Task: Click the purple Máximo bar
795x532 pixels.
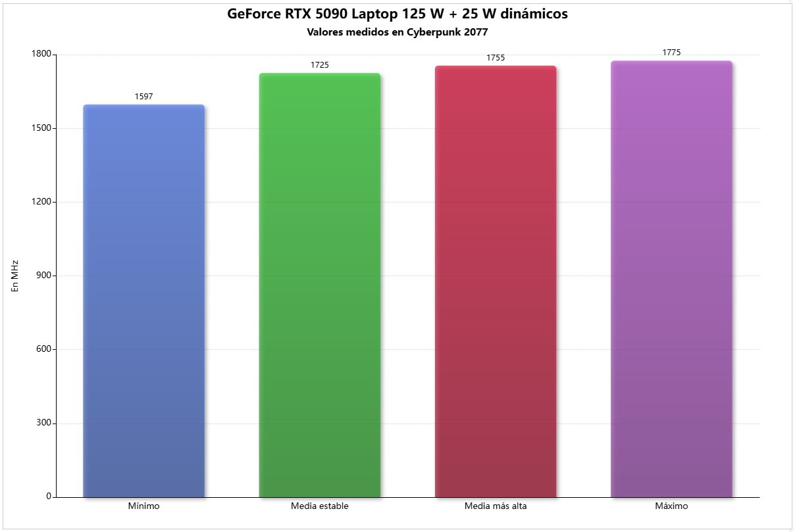Action: [x=671, y=279]
